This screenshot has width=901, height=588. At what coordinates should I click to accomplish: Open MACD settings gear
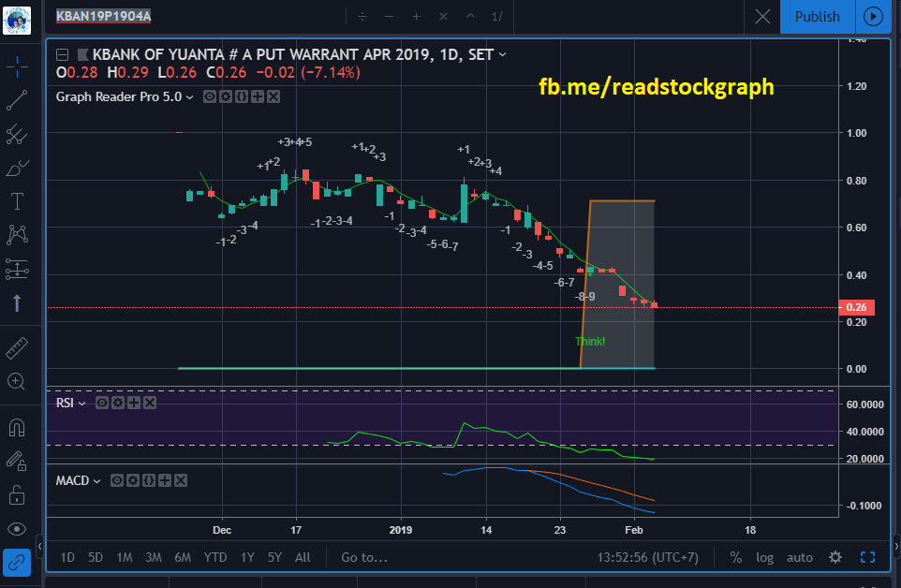pyautogui.click(x=133, y=480)
